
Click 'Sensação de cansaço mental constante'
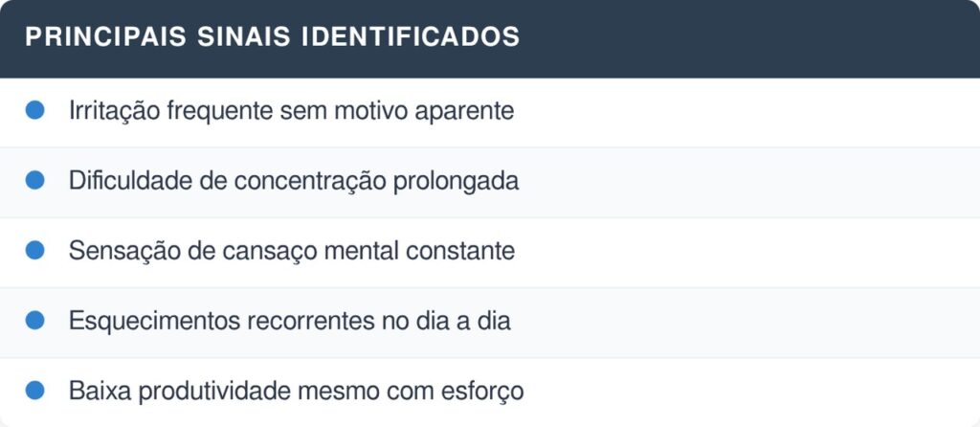291,251
